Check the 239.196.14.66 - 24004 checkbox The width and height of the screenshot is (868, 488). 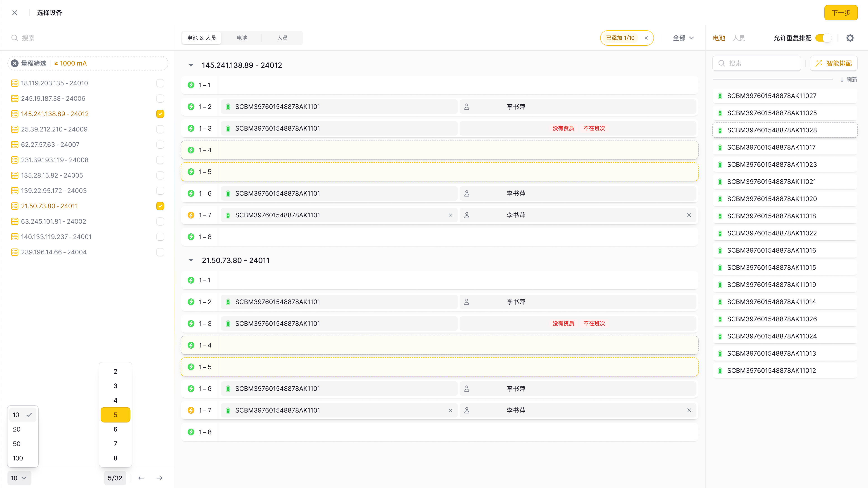tap(160, 252)
